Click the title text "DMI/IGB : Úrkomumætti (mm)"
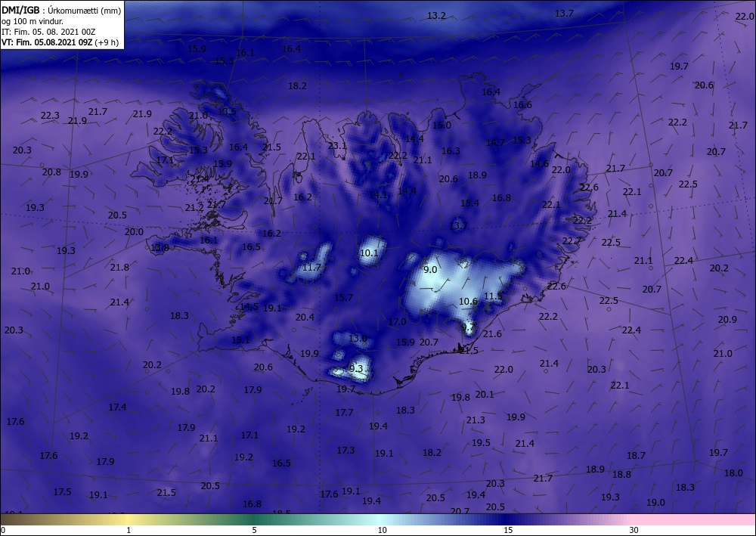The height and width of the screenshot is (536, 756). tap(61, 11)
